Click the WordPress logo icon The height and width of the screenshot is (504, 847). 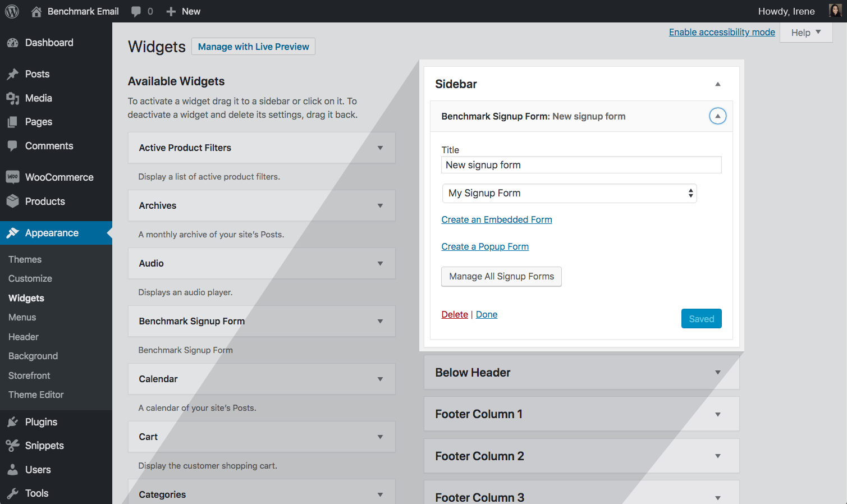tap(12, 11)
